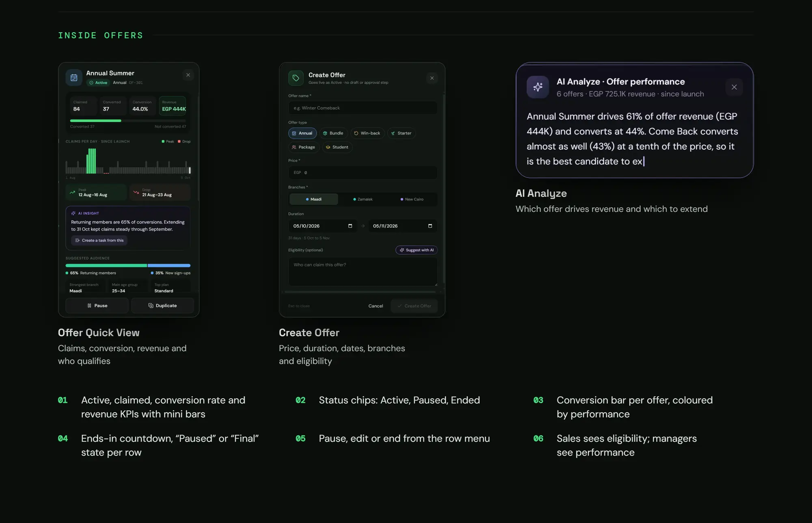
Task: Click the suggested audience split bar
Action: pyautogui.click(x=128, y=265)
